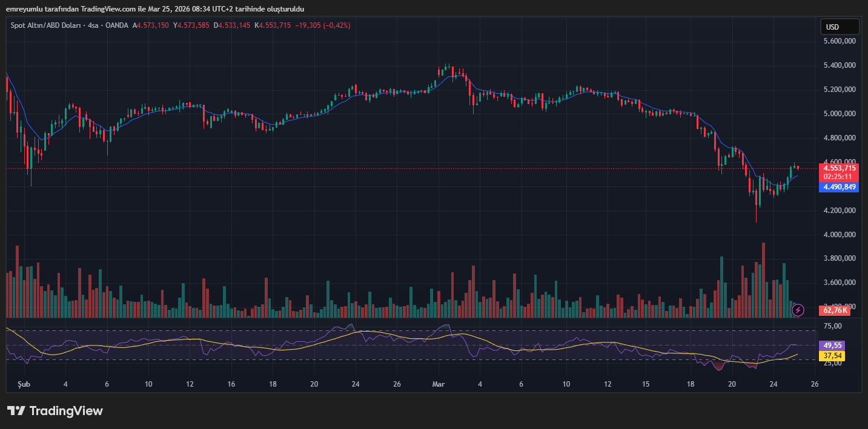Click the OANDA source in chart title
Screen dimensions: 868x429
(117, 25)
